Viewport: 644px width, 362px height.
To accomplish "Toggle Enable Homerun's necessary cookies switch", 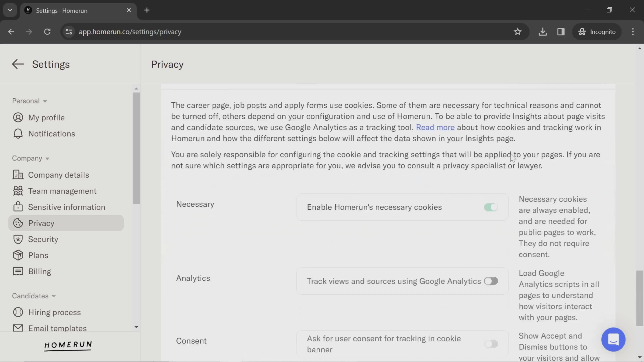I will 491,207.
